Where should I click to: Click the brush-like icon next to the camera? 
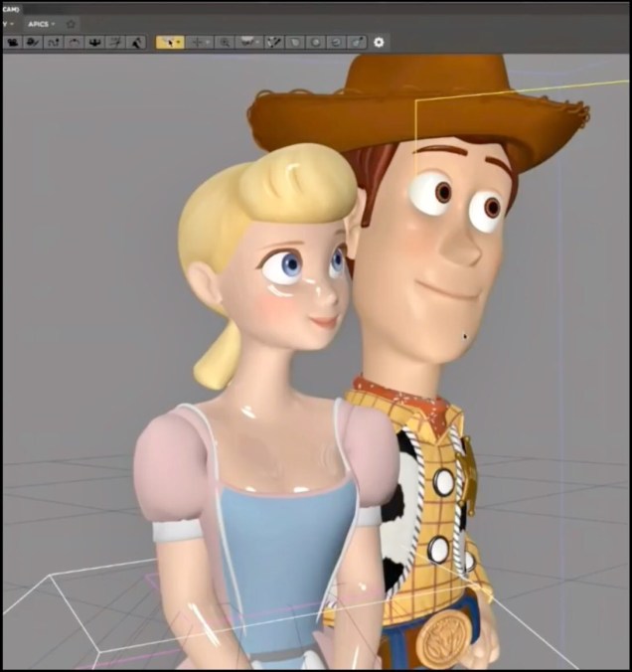(33, 43)
